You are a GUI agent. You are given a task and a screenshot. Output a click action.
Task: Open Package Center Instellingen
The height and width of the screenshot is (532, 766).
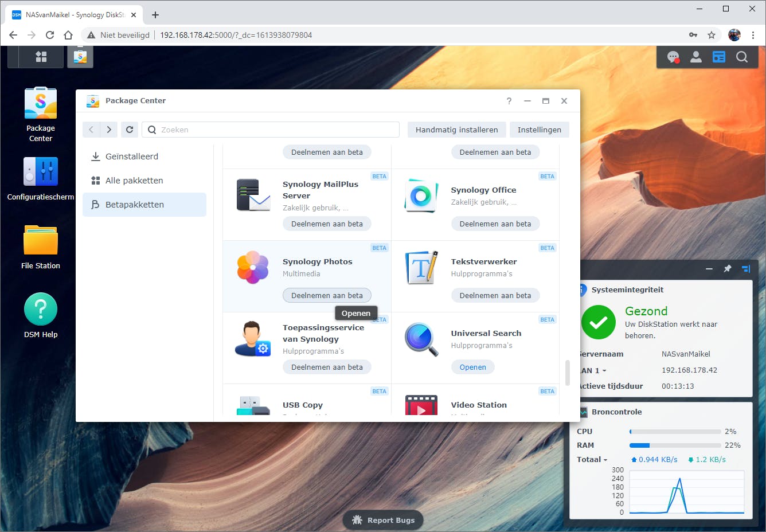[x=540, y=130]
